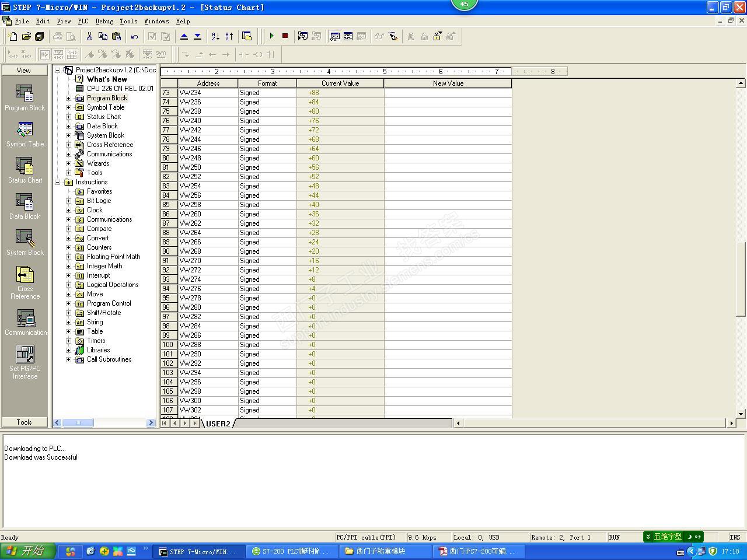Click the Copy toolbar icon
Image resolution: width=747 pixels, height=560 pixels.
click(103, 36)
